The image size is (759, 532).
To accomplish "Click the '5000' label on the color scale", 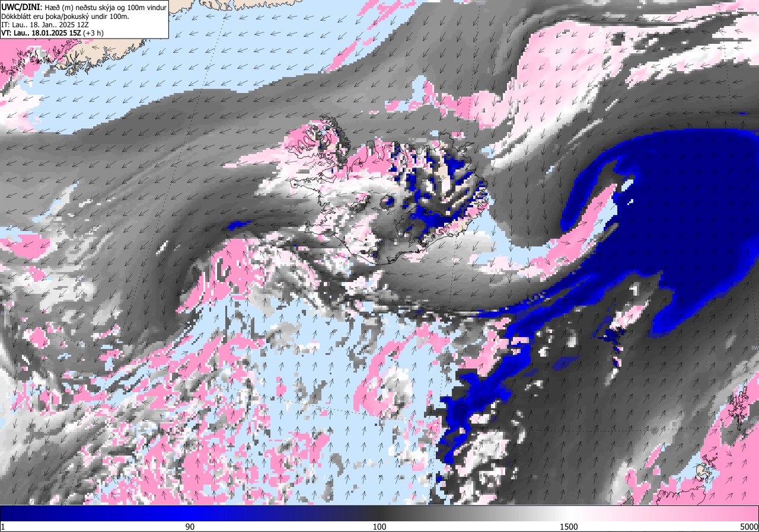I will click(x=749, y=527).
